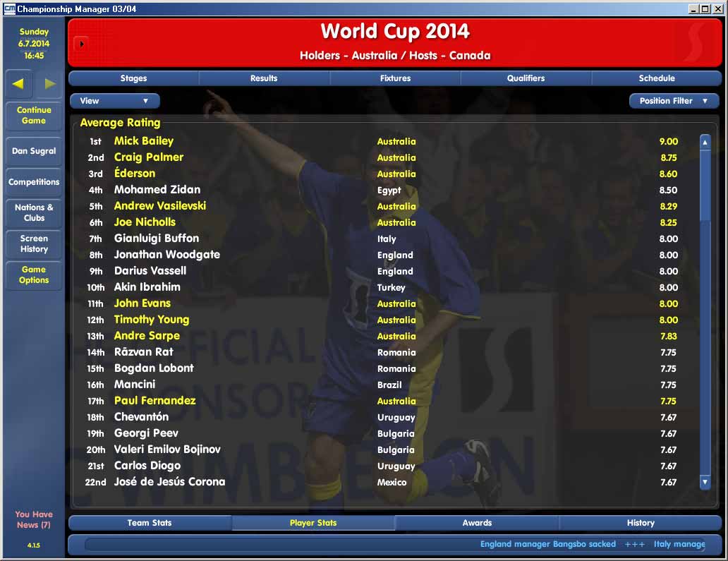Open Andrew Vasilevski's profile
The height and width of the screenshot is (561, 728).
click(x=160, y=206)
